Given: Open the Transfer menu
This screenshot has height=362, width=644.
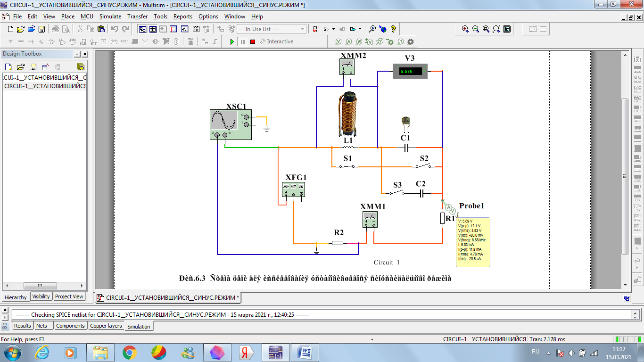Looking at the screenshot, I should 138,16.
